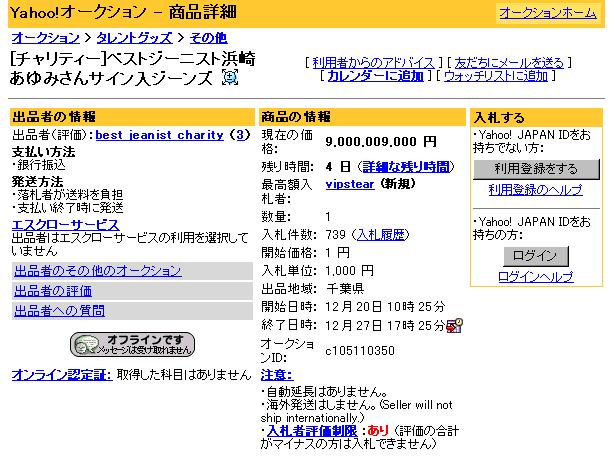The width and height of the screenshot is (615, 465).
Task: Open seller rating number (3)
Action: 240,135
